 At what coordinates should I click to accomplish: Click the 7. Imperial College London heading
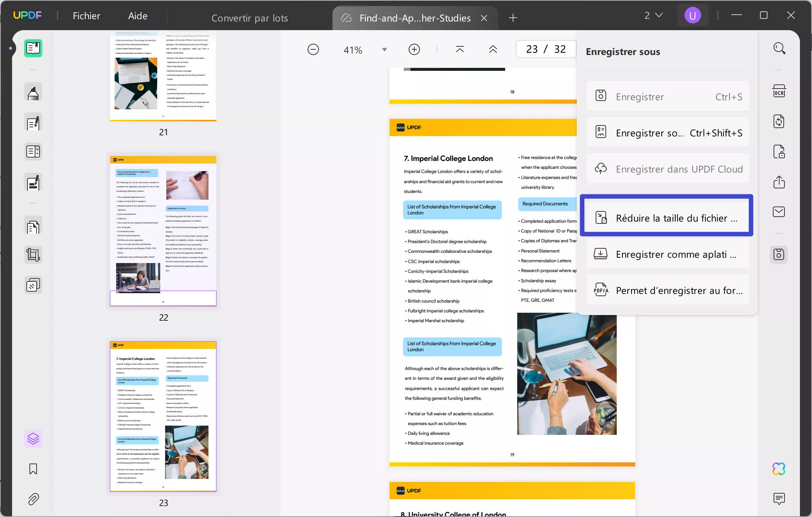click(x=448, y=158)
